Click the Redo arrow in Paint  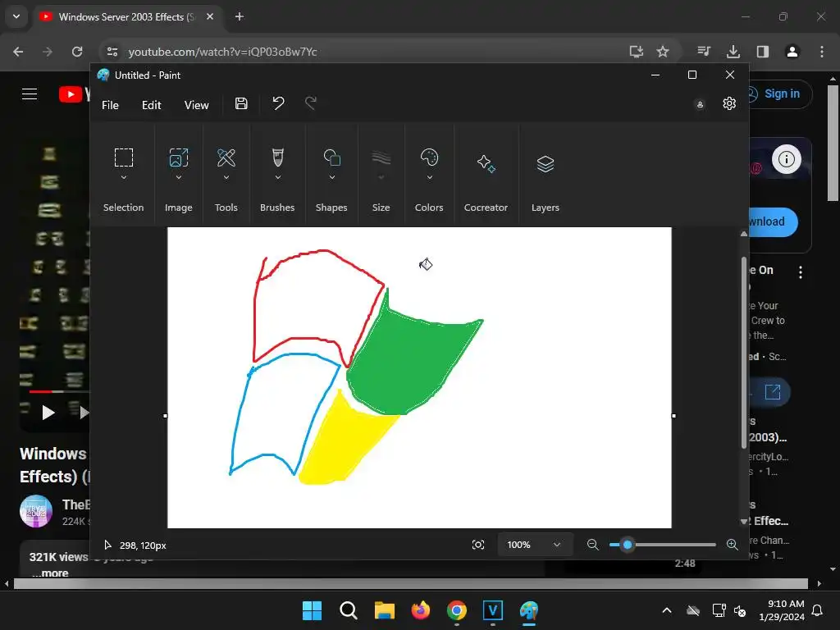click(311, 103)
